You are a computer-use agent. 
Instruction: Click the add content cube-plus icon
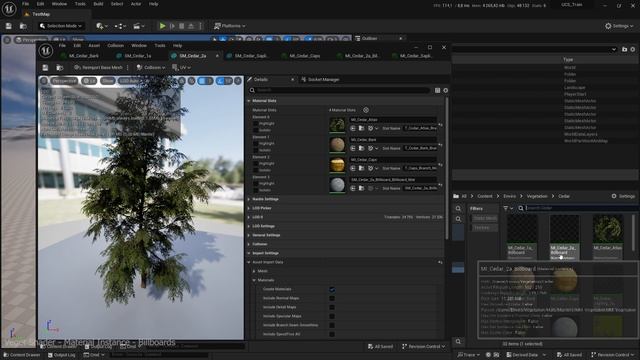(x=101, y=26)
